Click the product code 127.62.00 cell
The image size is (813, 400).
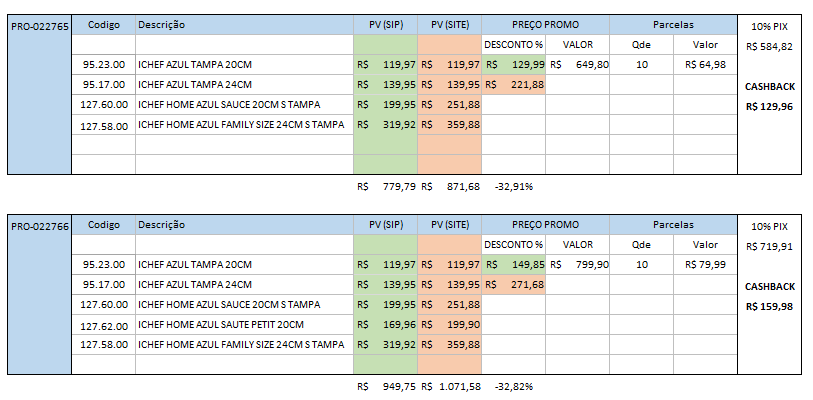pos(104,325)
